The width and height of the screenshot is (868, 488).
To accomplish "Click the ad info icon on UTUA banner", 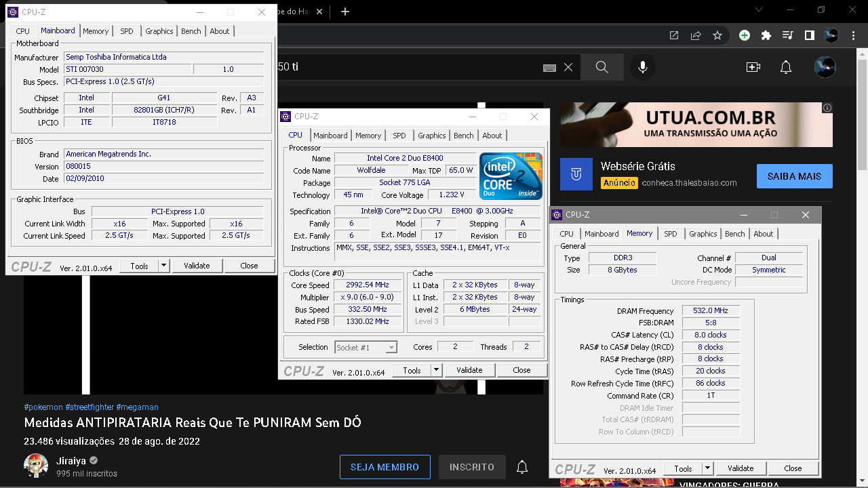I will 827,108.
